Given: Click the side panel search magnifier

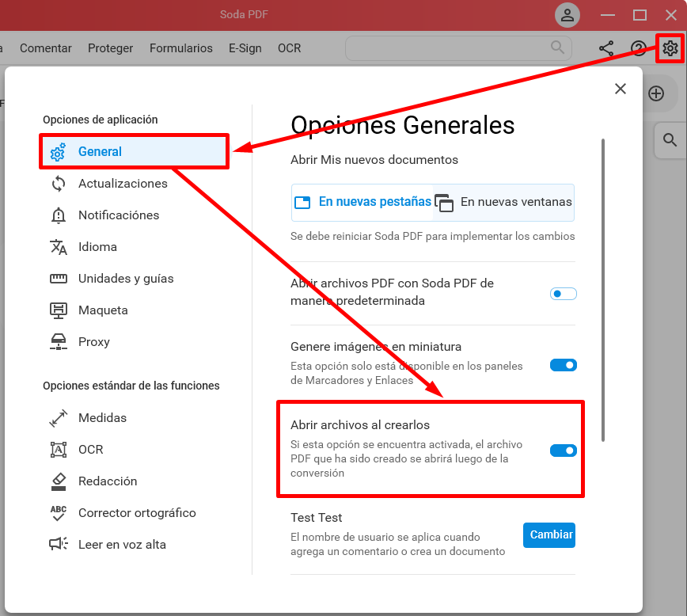Looking at the screenshot, I should 670,140.
